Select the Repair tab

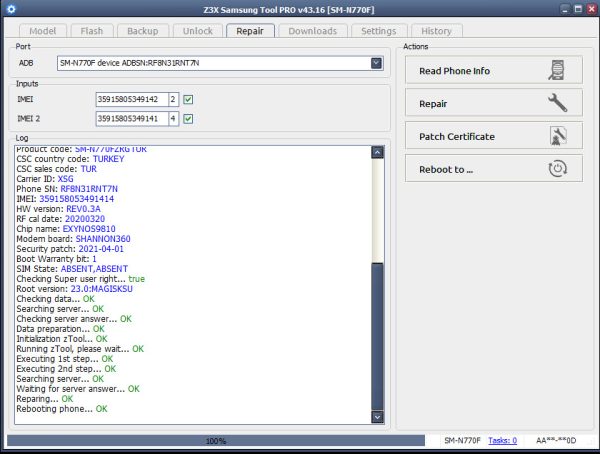(250, 31)
